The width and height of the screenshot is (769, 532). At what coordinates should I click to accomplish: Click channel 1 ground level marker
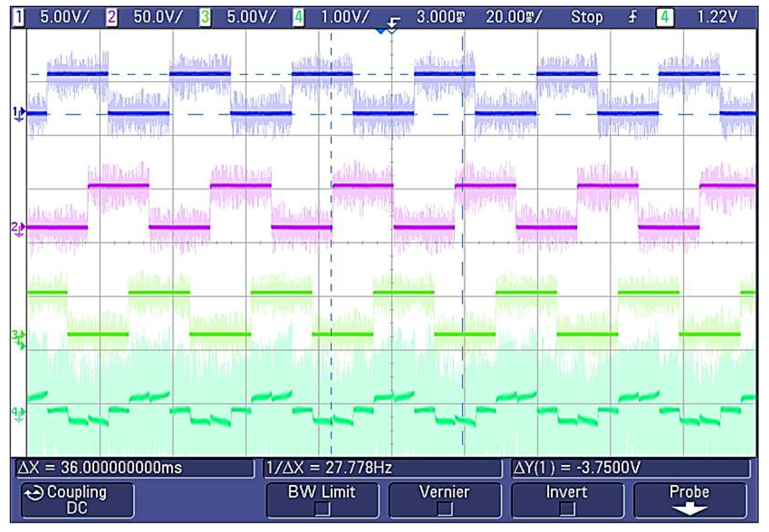[x=18, y=114]
